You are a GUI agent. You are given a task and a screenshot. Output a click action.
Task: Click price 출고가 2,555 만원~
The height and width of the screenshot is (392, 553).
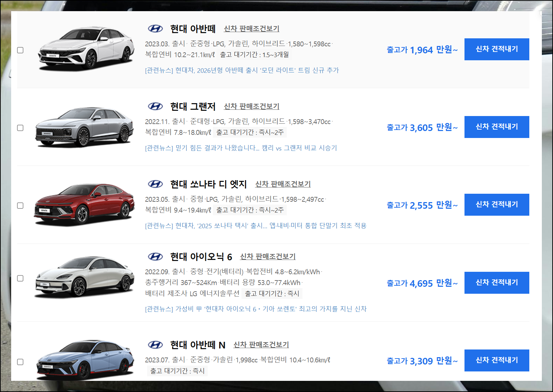pos(422,205)
